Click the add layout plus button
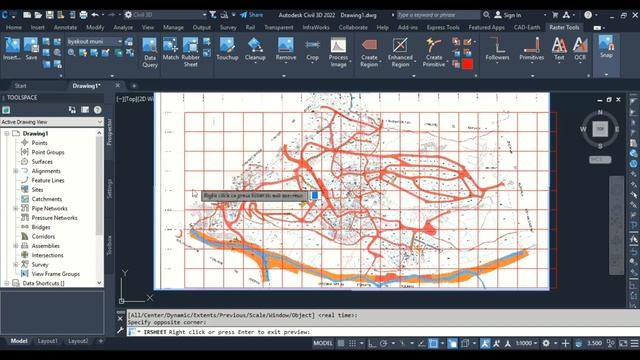Image resolution: width=640 pixels, height=360 pixels. (x=100, y=341)
